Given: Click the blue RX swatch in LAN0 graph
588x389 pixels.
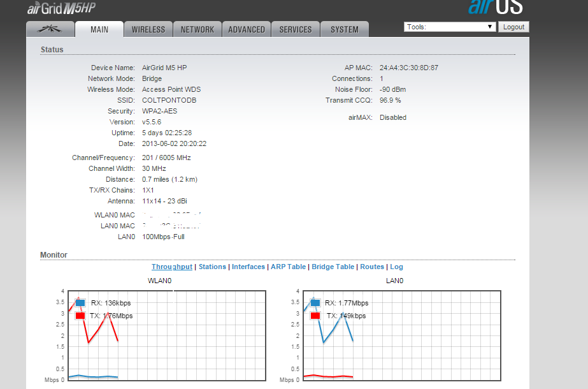Looking at the screenshot, I should (315, 303).
